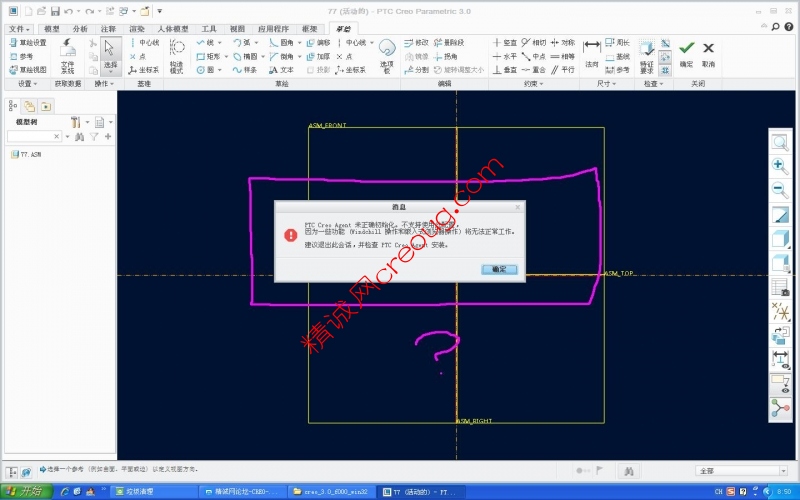
Task: Expand the 设置 group dropdown
Action: (x=28, y=84)
